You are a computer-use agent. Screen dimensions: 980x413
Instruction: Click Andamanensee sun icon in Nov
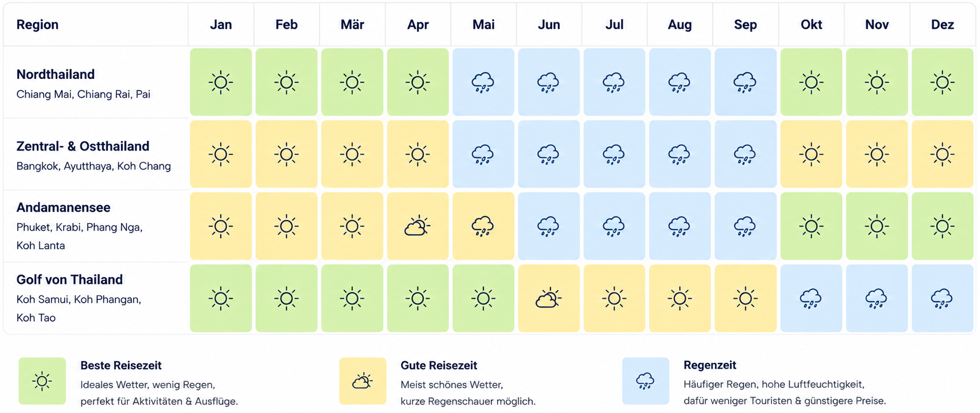877,226
